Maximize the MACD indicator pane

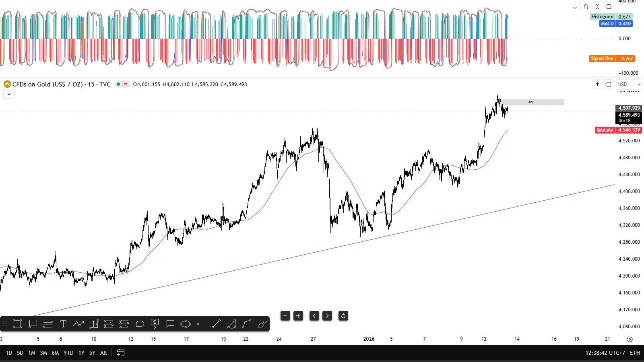coord(609,6)
